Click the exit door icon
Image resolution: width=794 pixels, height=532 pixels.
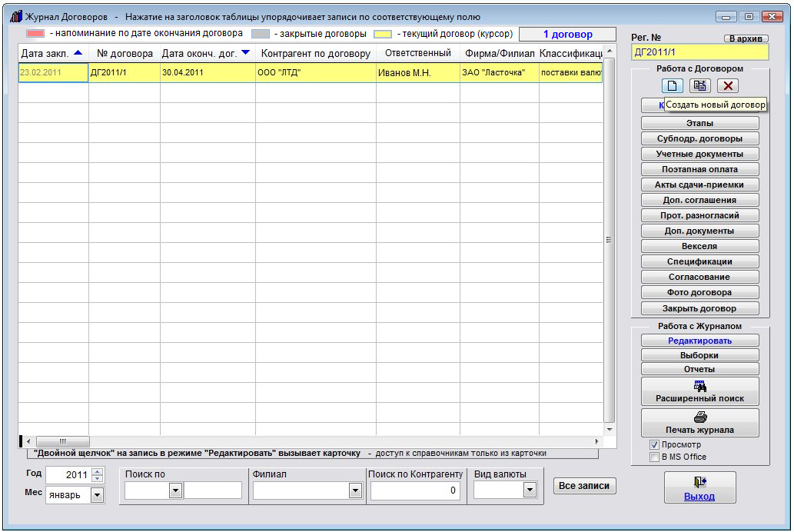[699, 482]
